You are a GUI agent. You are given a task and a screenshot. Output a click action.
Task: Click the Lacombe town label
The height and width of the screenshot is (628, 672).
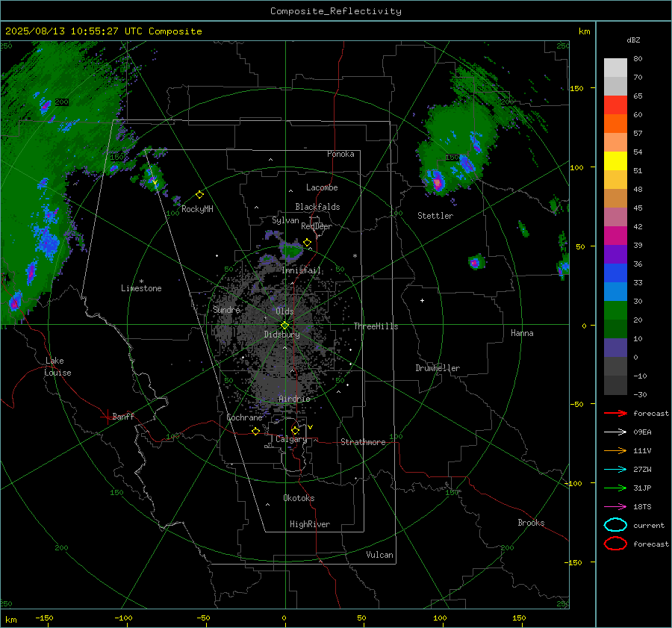[322, 187]
